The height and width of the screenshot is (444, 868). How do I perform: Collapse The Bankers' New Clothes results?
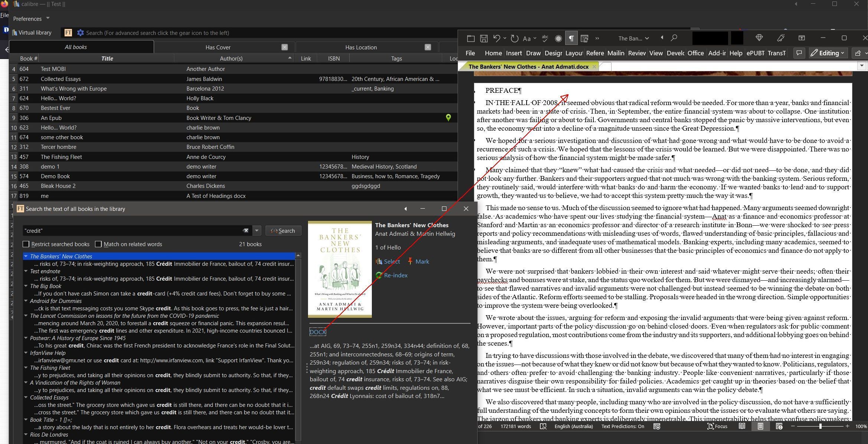pos(26,256)
